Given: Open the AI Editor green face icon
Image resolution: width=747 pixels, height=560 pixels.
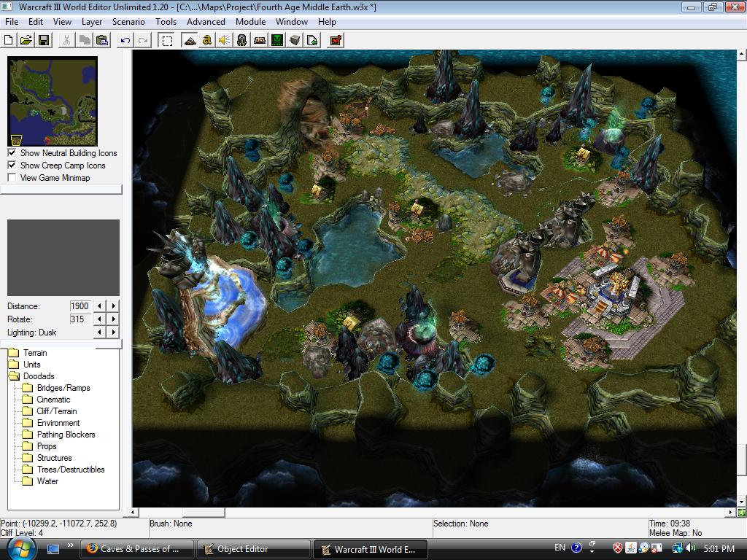Looking at the screenshot, I should [277, 41].
